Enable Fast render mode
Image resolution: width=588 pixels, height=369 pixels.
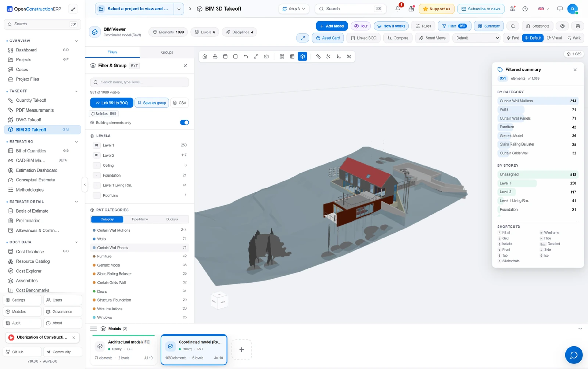click(x=513, y=38)
